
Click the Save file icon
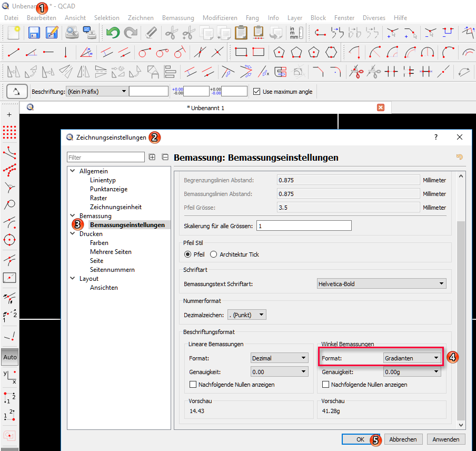click(x=34, y=33)
